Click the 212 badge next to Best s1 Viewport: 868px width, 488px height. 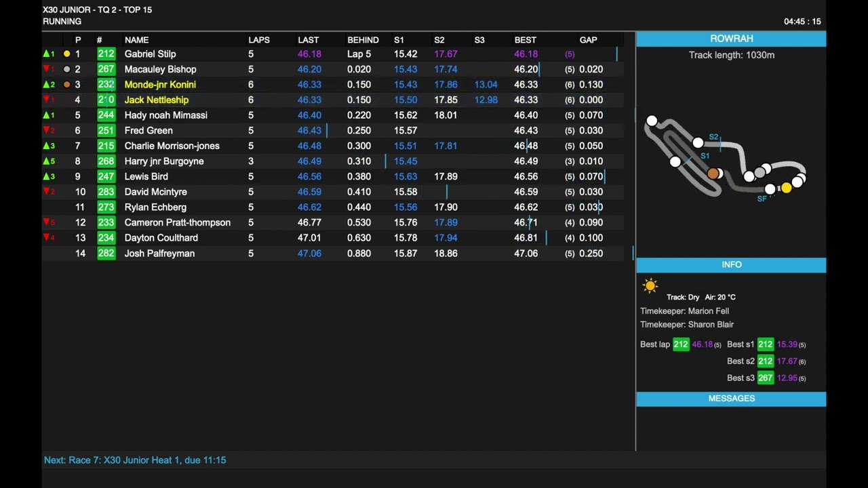(766, 344)
